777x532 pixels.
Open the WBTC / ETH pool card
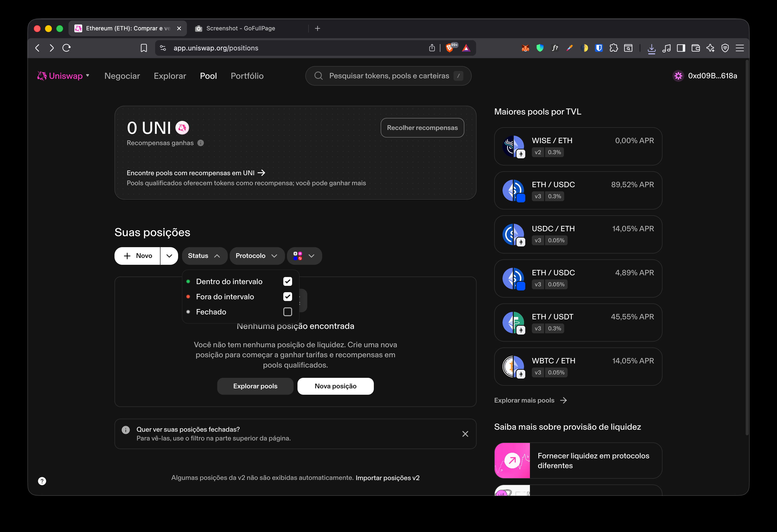578,367
